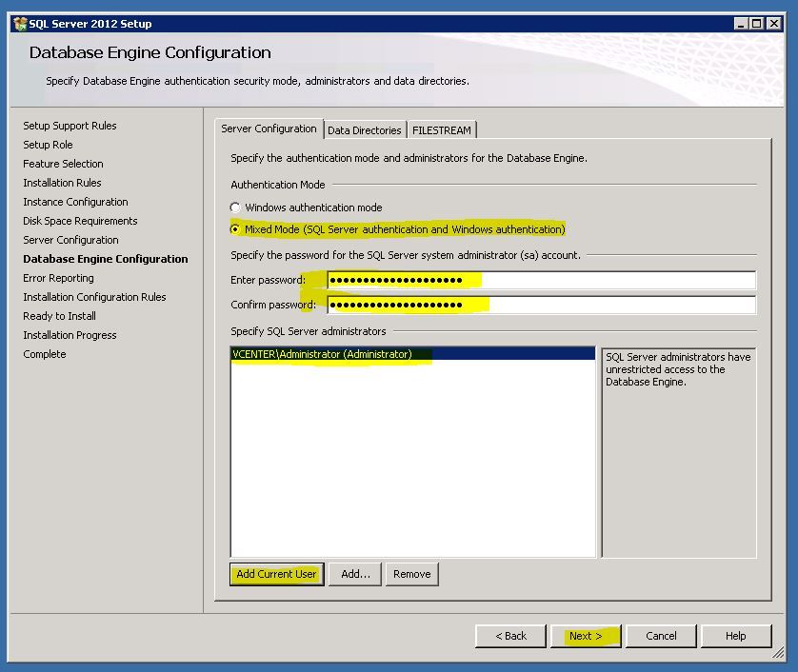Click Complete step in sidebar
Screen dimensions: 798x672
coord(44,354)
